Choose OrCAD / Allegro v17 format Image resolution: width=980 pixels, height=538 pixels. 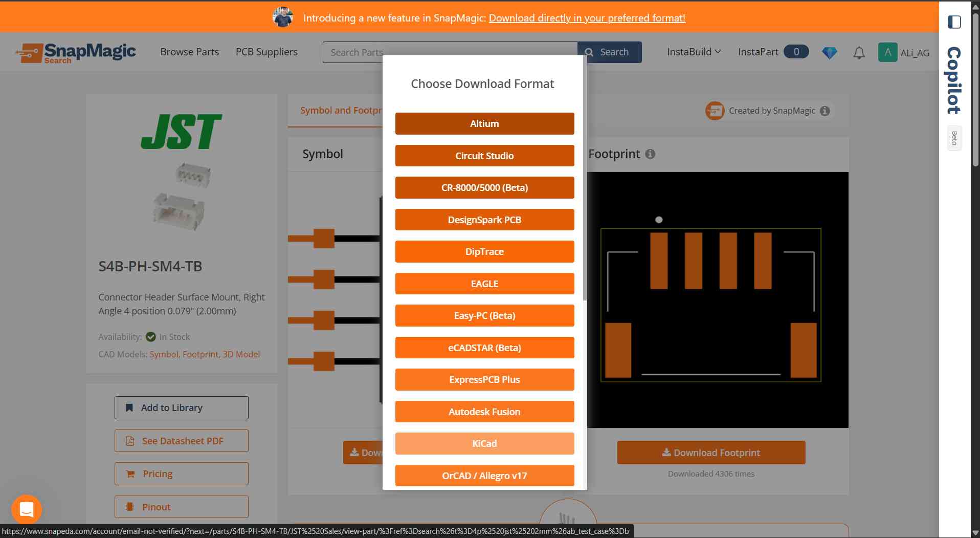point(484,476)
